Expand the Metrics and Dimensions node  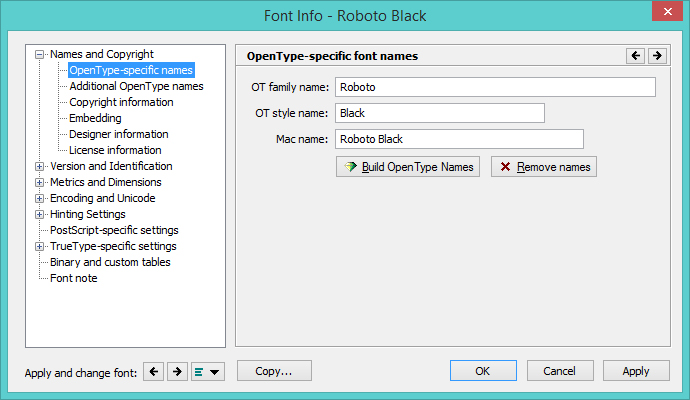tap(40, 183)
